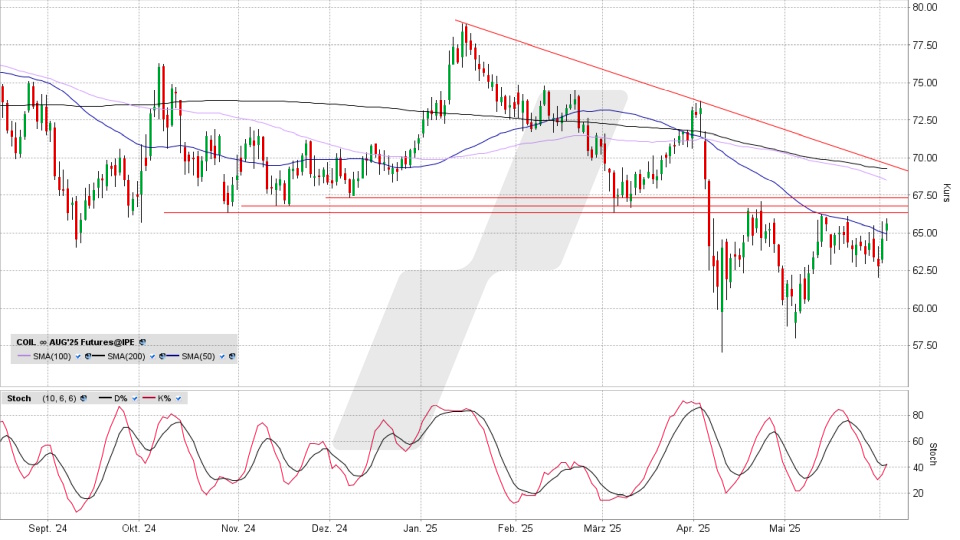Image resolution: width=960 pixels, height=540 pixels.
Task: Click the 60 level on Stoch axis
Action: coord(918,441)
